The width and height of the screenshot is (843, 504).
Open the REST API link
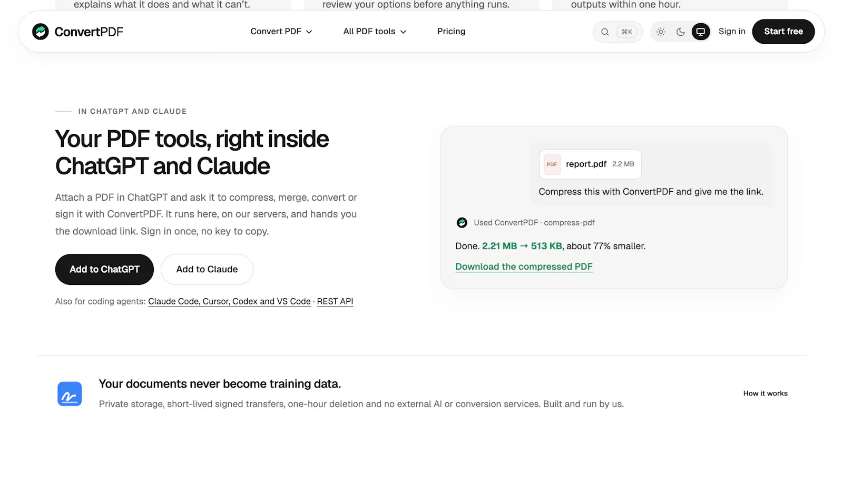click(335, 302)
